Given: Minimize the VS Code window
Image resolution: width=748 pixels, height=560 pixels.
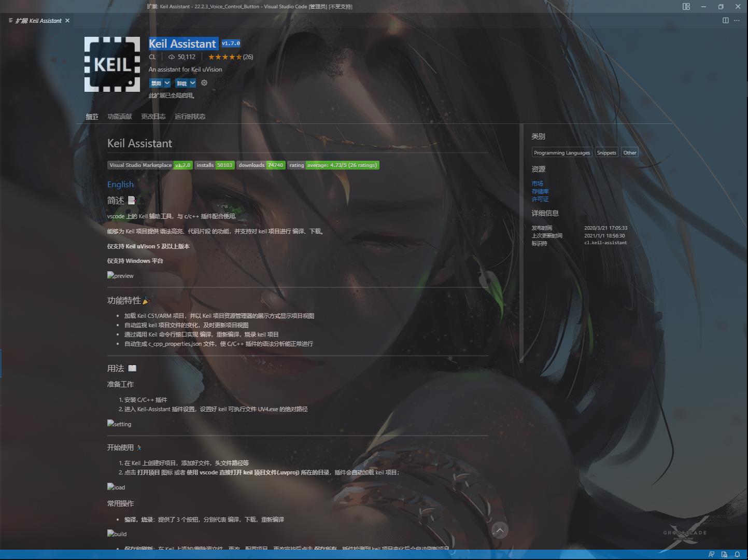Looking at the screenshot, I should pyautogui.click(x=703, y=7).
